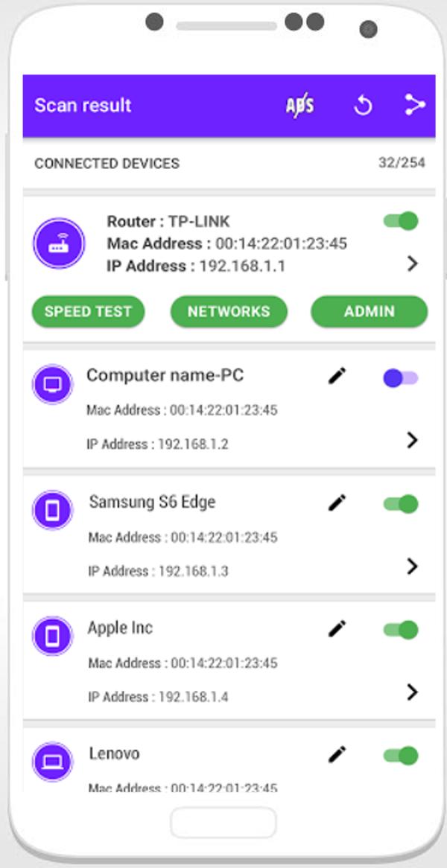
Task: Click the share icon in header
Action: point(414,105)
